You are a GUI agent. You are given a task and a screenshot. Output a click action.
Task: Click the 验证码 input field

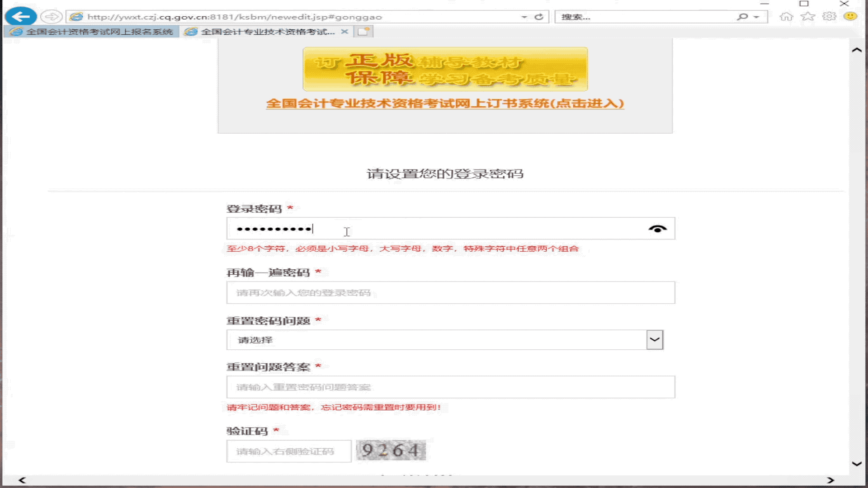(288, 451)
